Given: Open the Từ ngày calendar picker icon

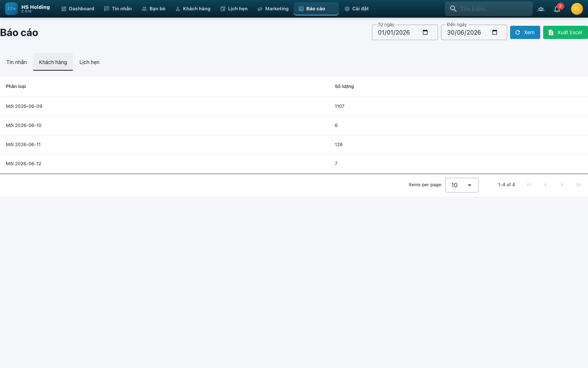Looking at the screenshot, I should tap(425, 32).
